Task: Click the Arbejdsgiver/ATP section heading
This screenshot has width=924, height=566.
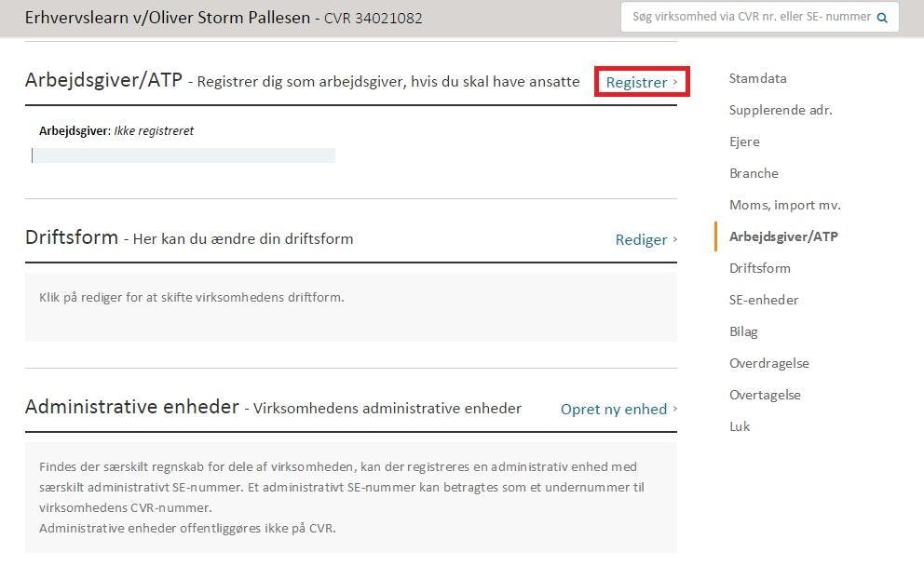Action: (x=103, y=80)
